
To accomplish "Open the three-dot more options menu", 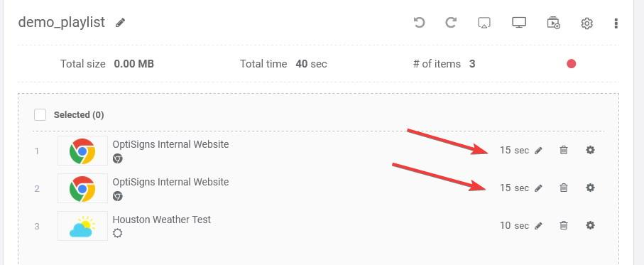I will click(616, 23).
